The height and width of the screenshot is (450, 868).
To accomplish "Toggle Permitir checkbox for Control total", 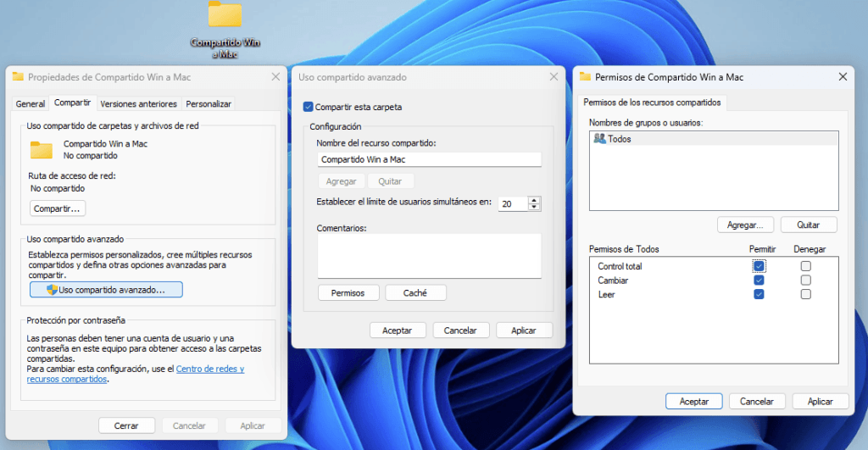I will [x=759, y=266].
